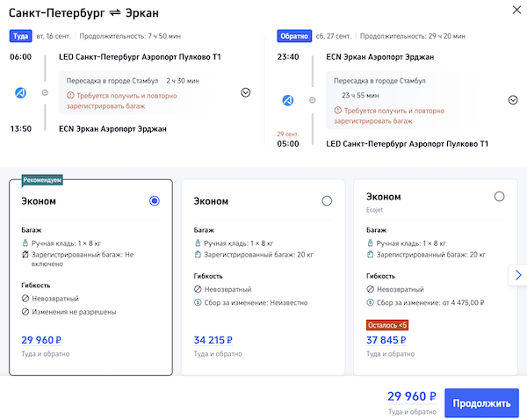Image resolution: width=527 pixels, height=420 pixels.
Task: Expand return Istanbul layover details
Action: click(513, 99)
